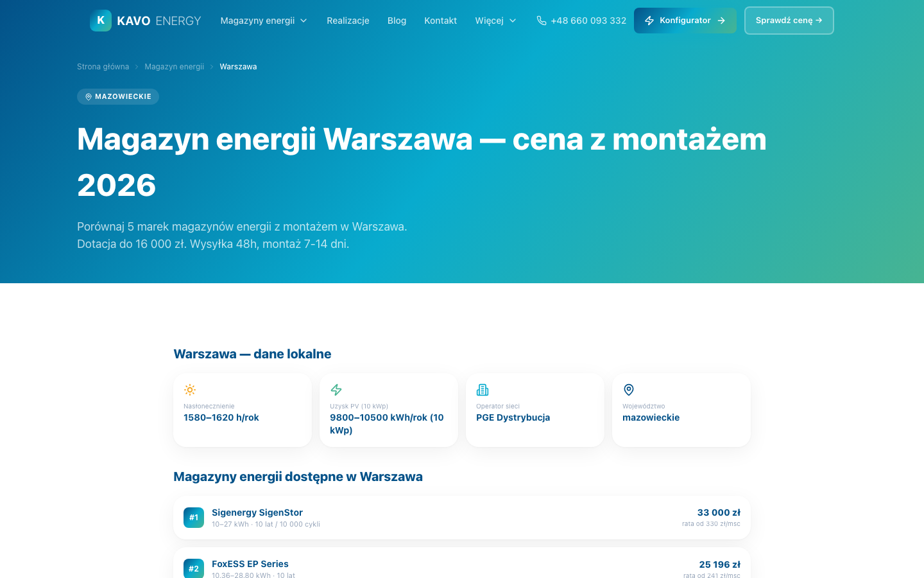Click the Województwo label
This screenshot has height=578, width=924.
[644, 406]
